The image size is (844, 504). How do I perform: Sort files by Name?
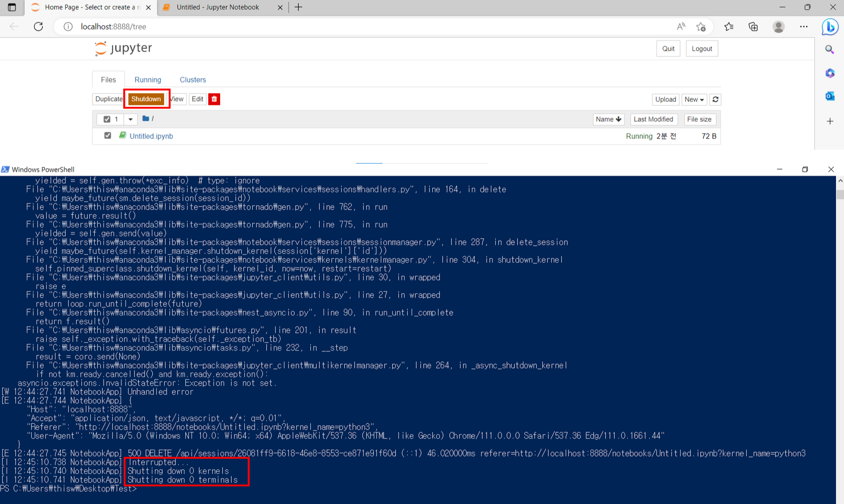point(608,119)
